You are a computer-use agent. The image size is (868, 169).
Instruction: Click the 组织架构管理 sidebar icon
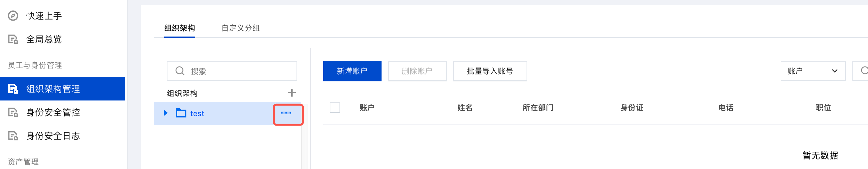(13, 89)
